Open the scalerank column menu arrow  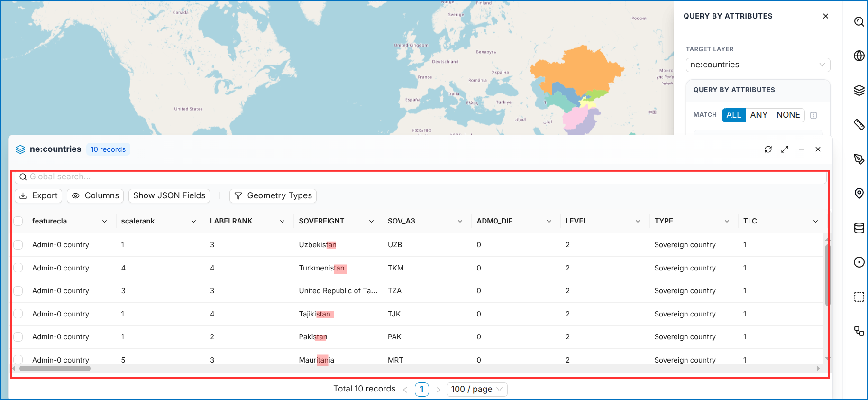(193, 222)
